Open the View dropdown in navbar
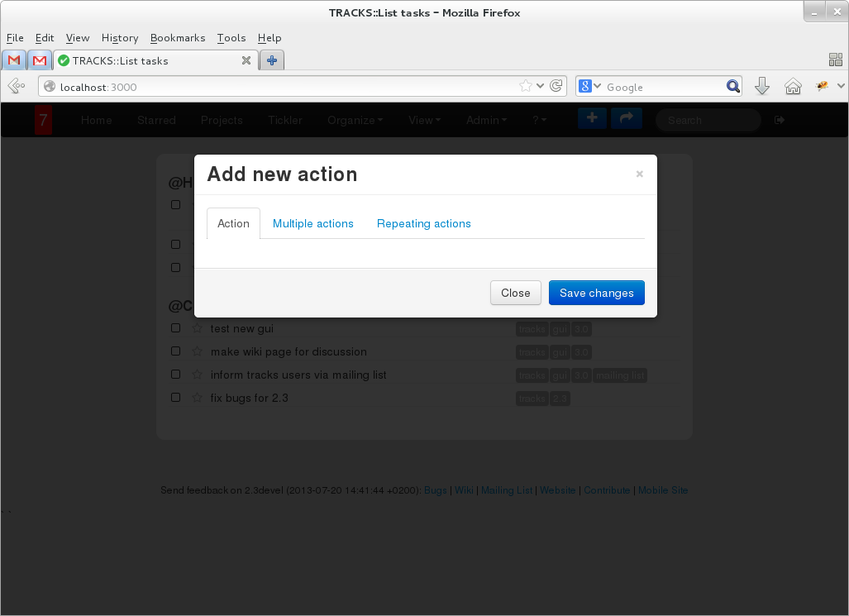 tap(424, 120)
